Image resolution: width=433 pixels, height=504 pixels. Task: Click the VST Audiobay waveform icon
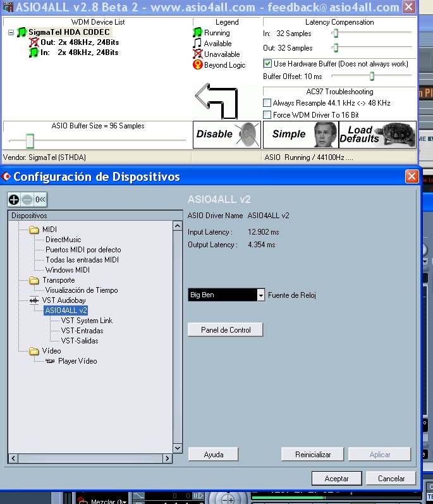tap(34, 300)
